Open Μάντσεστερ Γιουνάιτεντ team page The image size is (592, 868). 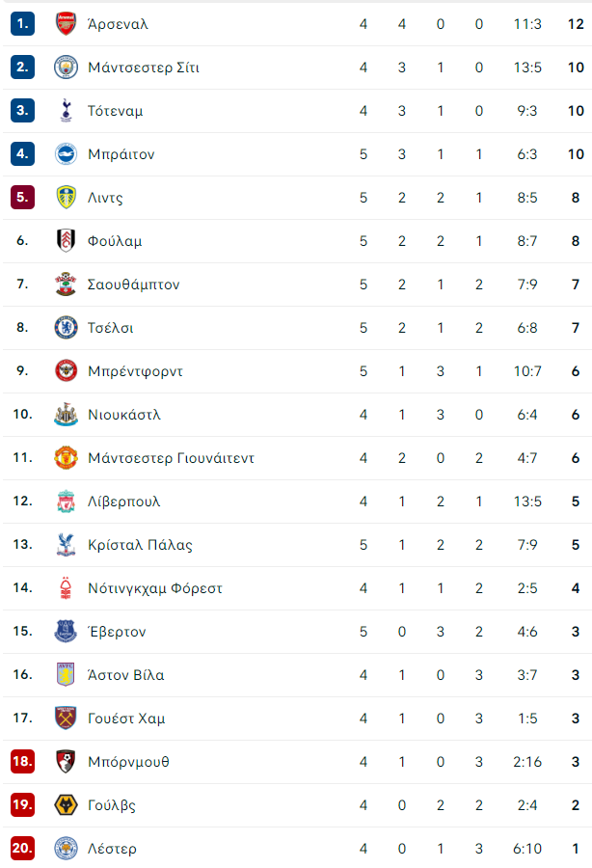pos(171,458)
